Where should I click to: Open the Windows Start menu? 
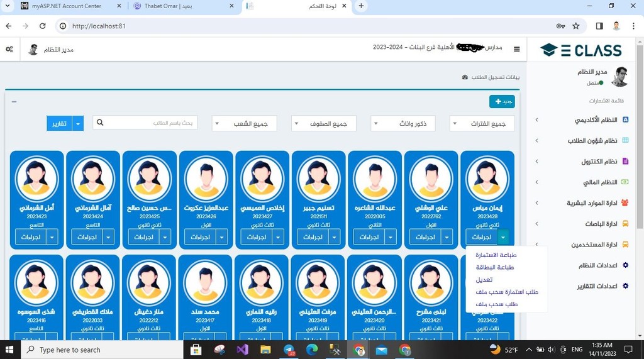[x=9, y=350]
